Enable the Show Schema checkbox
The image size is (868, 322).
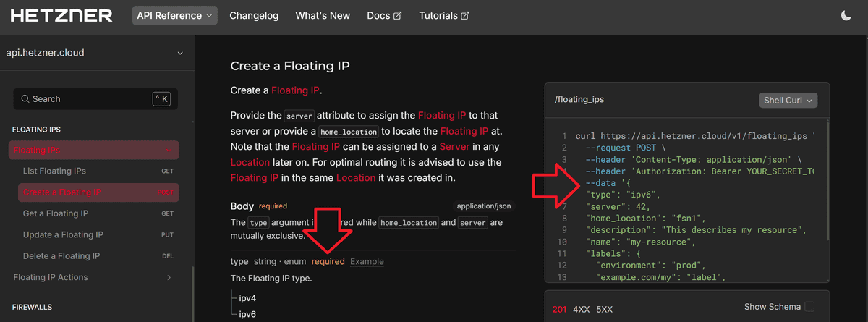tap(809, 307)
